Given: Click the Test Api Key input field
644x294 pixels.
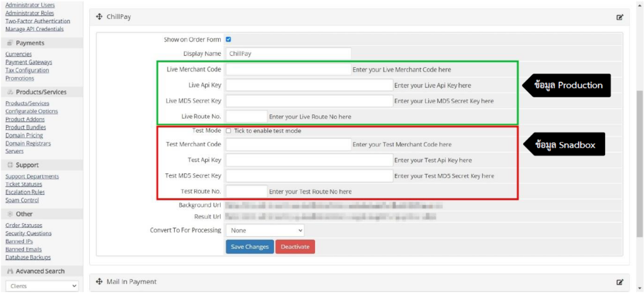Looking at the screenshot, I should click(309, 160).
